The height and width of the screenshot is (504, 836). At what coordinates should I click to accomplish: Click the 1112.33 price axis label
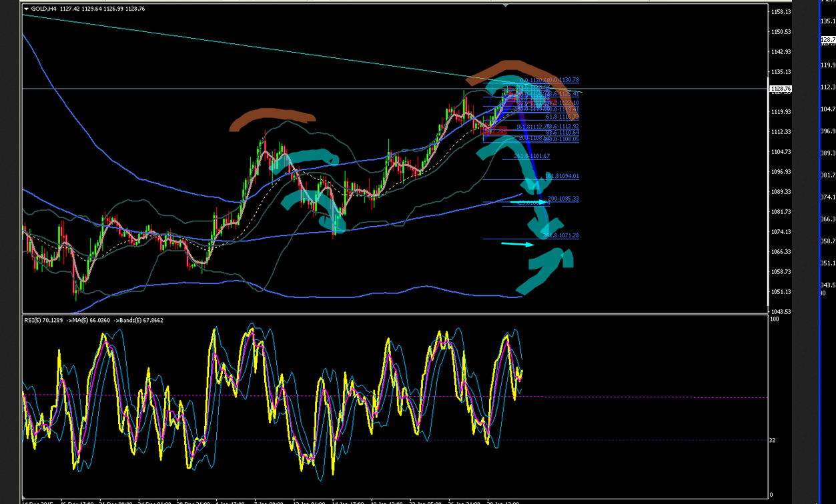tap(781, 132)
